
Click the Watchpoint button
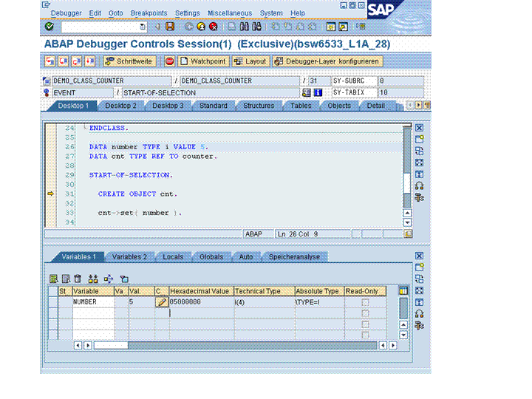point(203,61)
